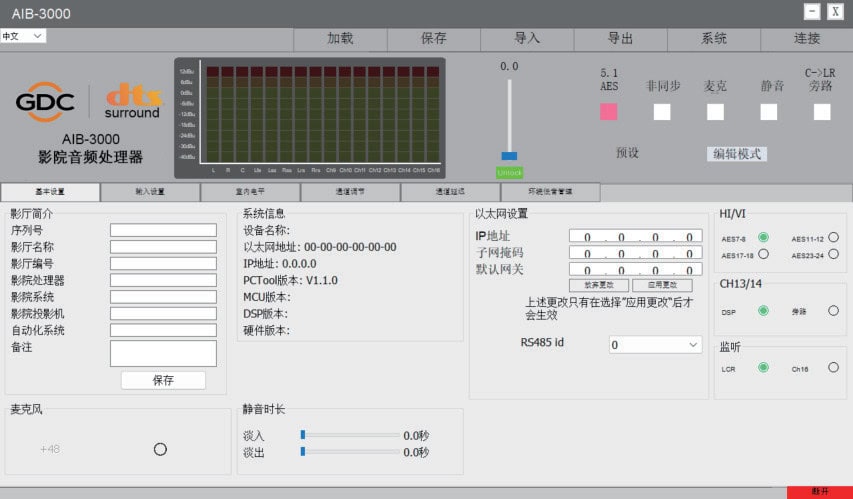Switch to the 环绕低音管理 tab

pyautogui.click(x=551, y=192)
